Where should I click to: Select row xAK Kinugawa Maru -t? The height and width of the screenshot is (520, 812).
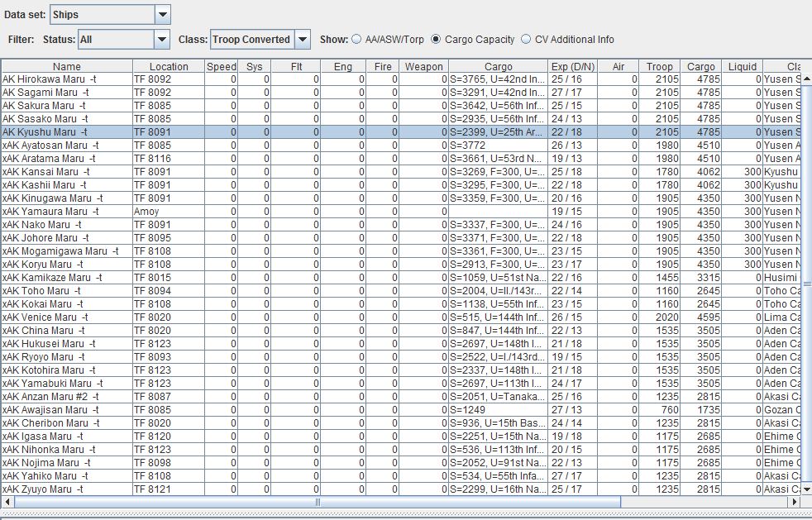(x=401, y=198)
